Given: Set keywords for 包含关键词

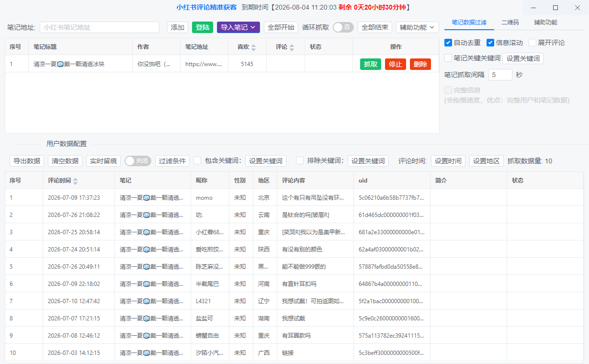Looking at the screenshot, I should (266, 161).
